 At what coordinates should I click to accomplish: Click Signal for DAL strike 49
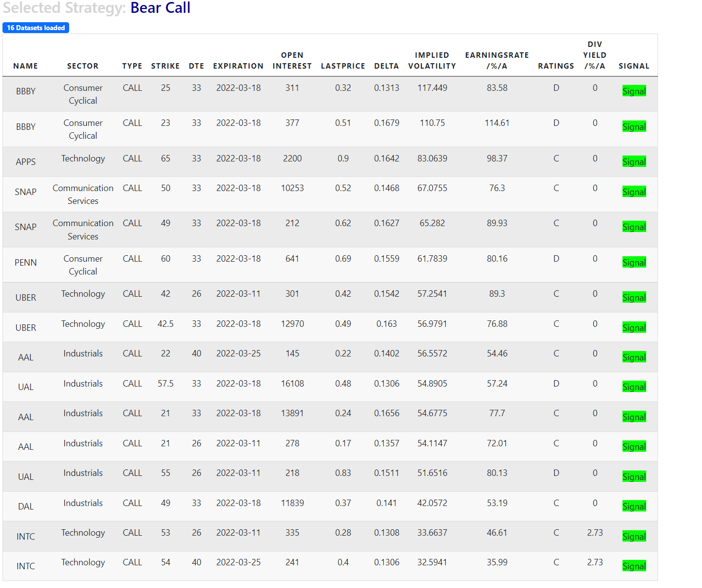click(634, 507)
